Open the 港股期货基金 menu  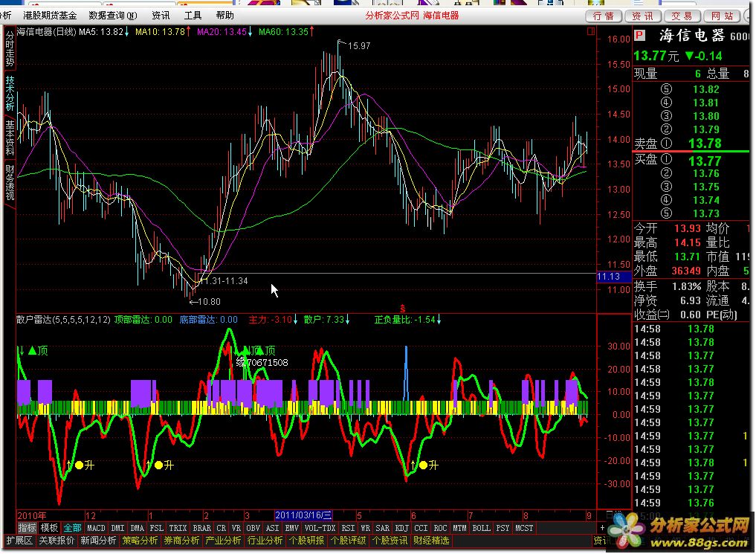coord(50,16)
